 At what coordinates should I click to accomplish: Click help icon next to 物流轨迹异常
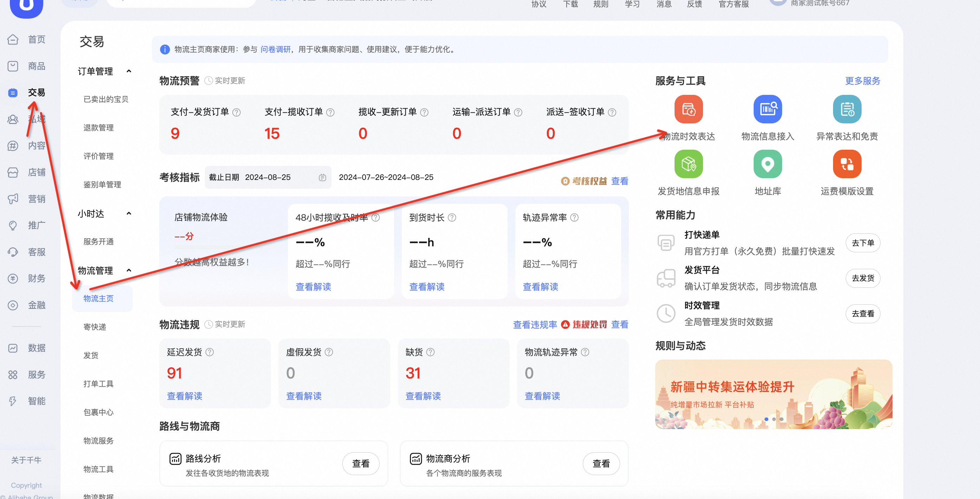tap(585, 352)
